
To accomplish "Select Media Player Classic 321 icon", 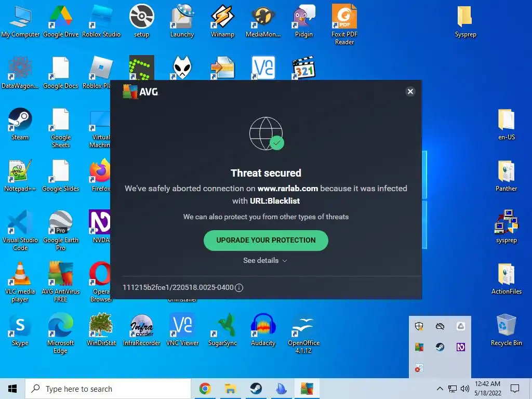I will click(303, 68).
